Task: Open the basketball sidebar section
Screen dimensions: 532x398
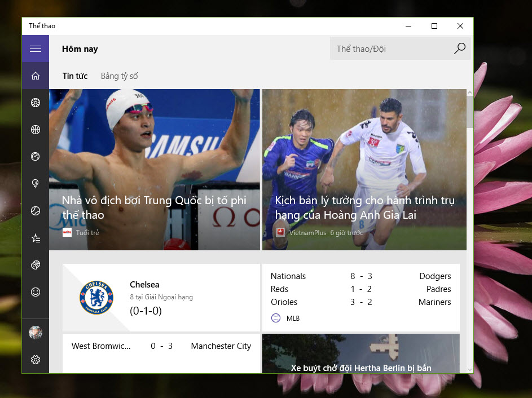Action: [x=36, y=130]
